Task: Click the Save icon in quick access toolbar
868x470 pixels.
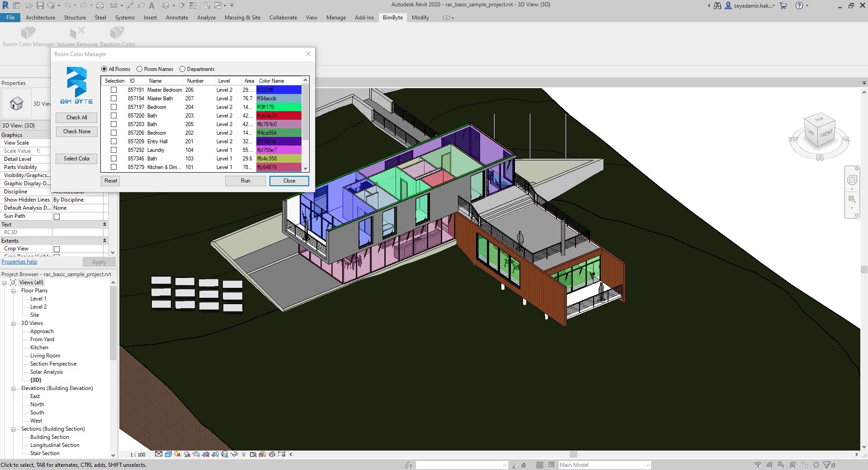Action: (x=40, y=5)
